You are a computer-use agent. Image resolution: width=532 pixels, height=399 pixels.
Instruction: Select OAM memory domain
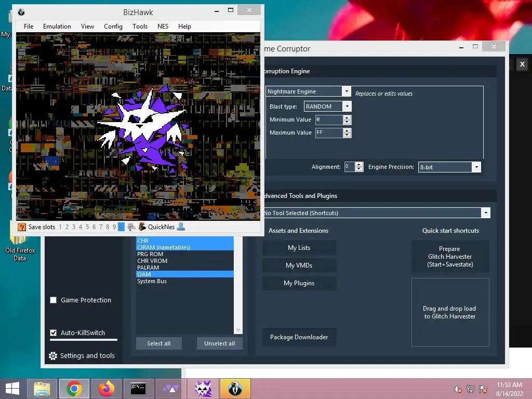pos(185,274)
